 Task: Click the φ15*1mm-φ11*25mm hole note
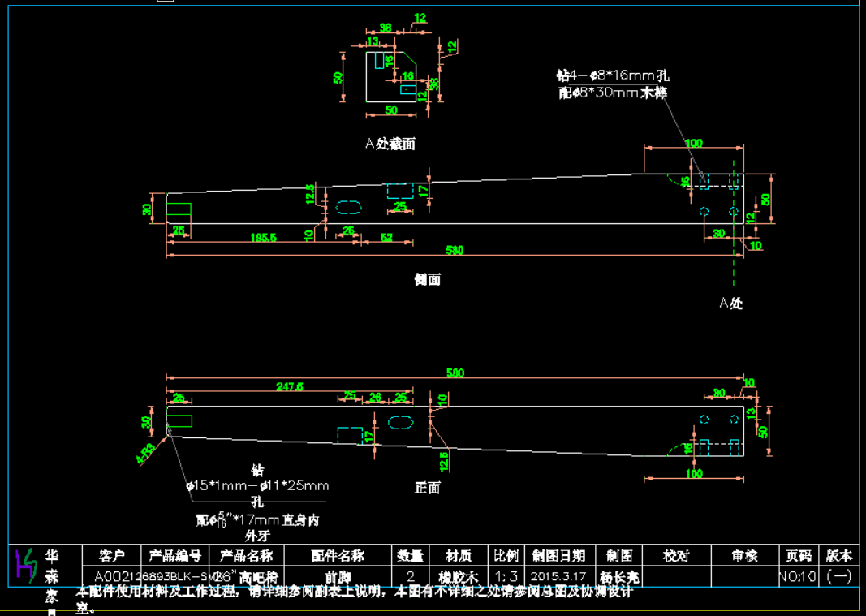coord(257,486)
